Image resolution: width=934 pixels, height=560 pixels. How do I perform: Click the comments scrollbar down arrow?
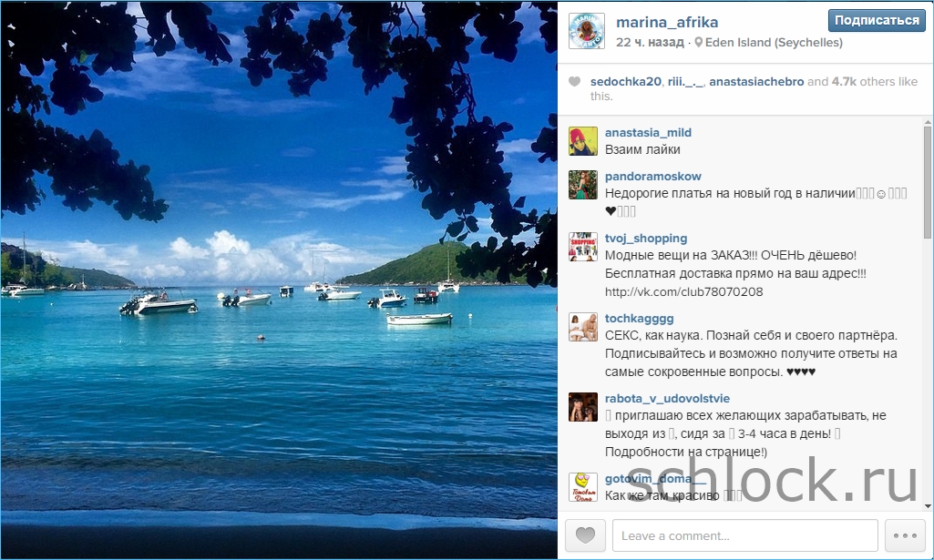(928, 506)
